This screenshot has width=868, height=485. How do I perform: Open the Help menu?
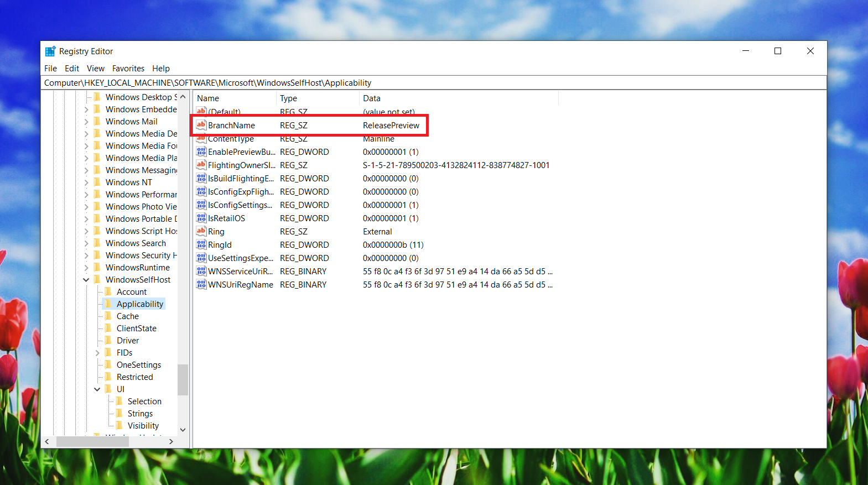[x=161, y=69]
